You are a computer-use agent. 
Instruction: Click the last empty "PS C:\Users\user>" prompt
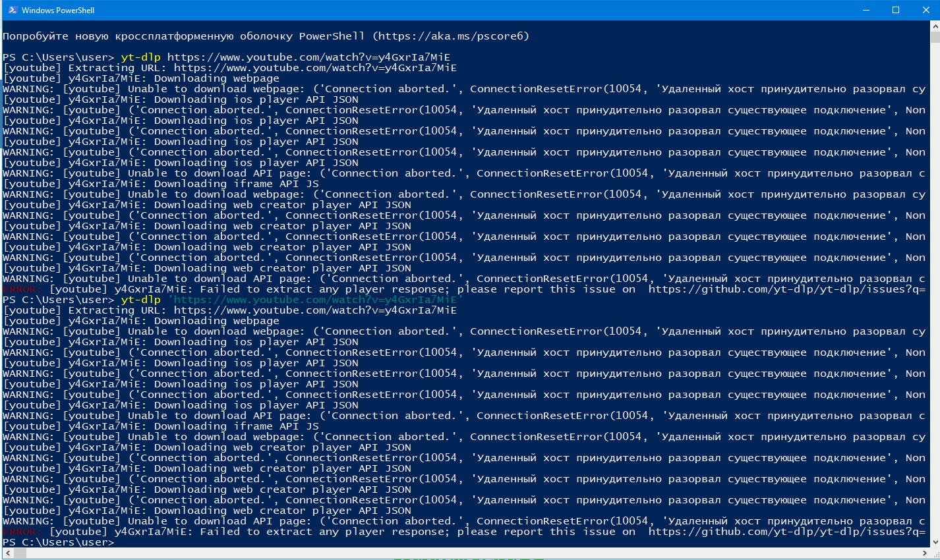point(59,542)
